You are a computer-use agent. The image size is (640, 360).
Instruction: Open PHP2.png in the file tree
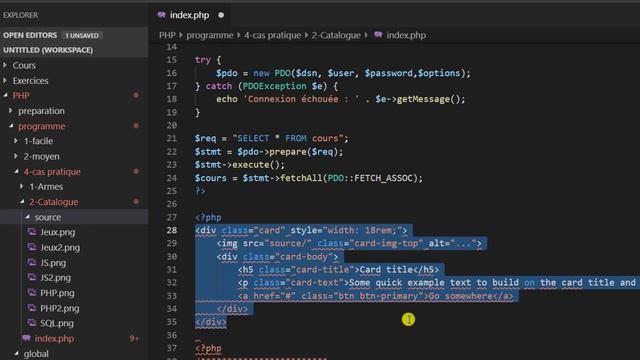pos(60,308)
